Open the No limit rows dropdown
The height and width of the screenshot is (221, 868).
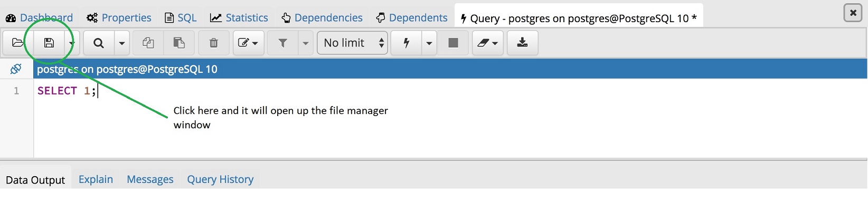[352, 43]
